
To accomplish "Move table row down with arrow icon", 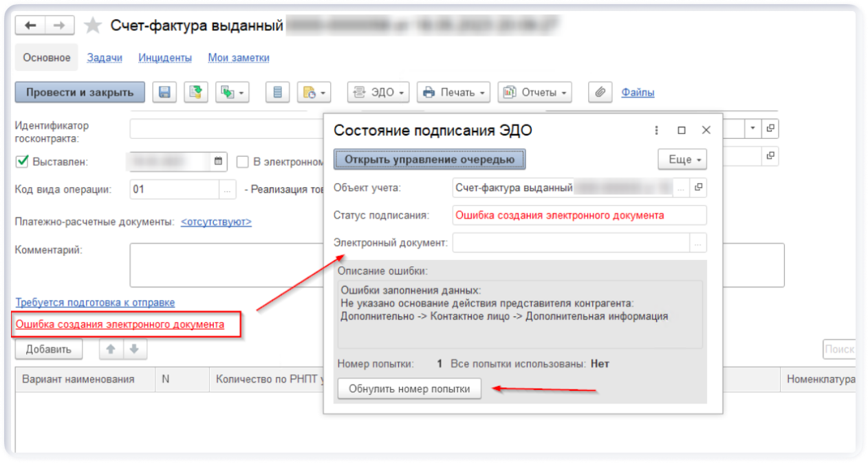I will 134,349.
